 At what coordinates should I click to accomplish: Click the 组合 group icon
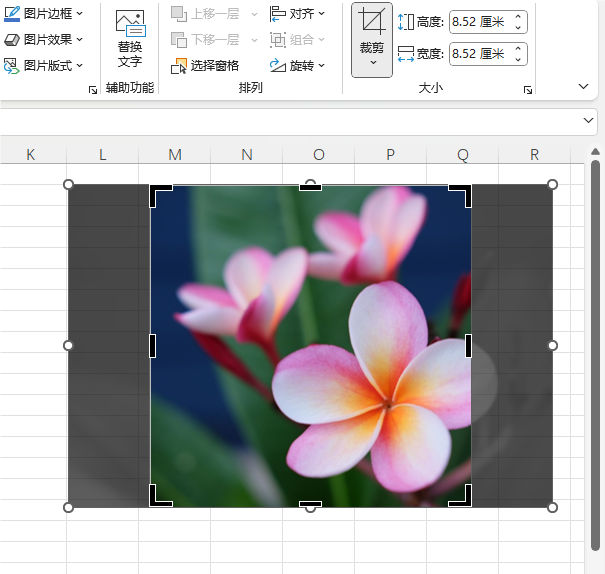[277, 40]
